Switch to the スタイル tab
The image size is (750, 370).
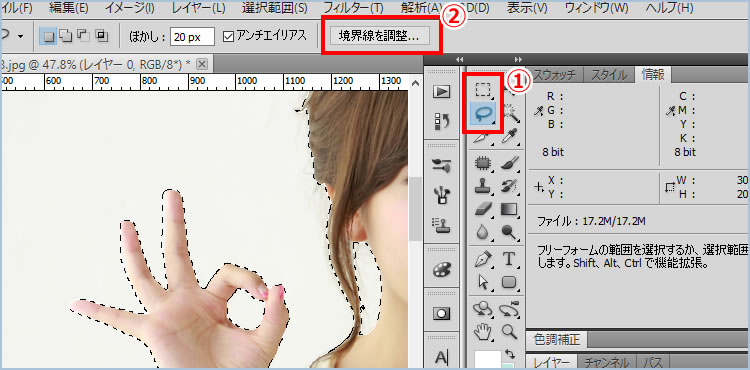(609, 75)
